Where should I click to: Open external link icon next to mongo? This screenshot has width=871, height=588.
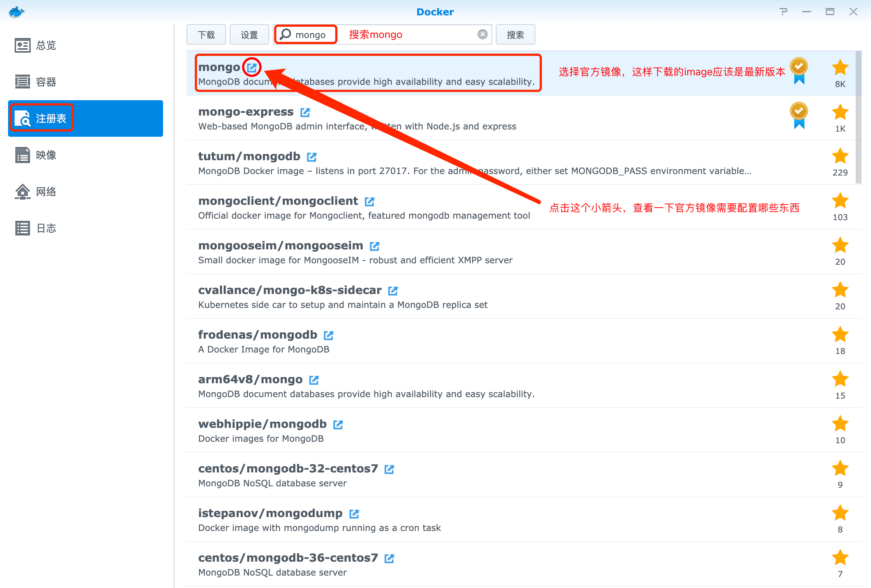(252, 67)
